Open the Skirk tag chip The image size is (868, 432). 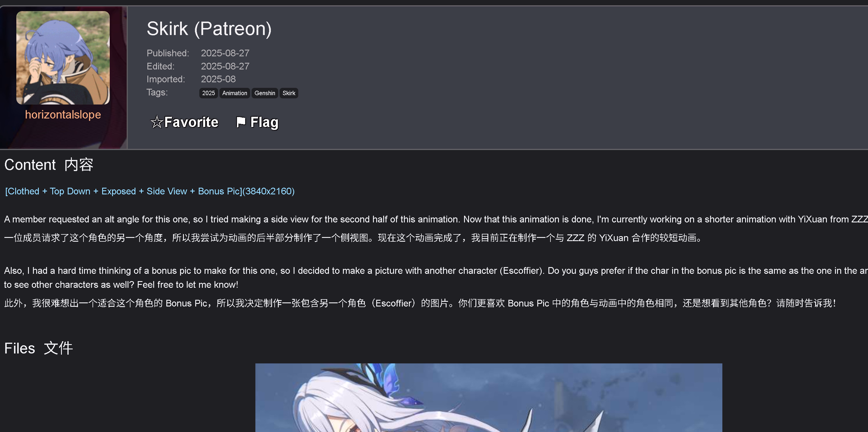point(289,93)
